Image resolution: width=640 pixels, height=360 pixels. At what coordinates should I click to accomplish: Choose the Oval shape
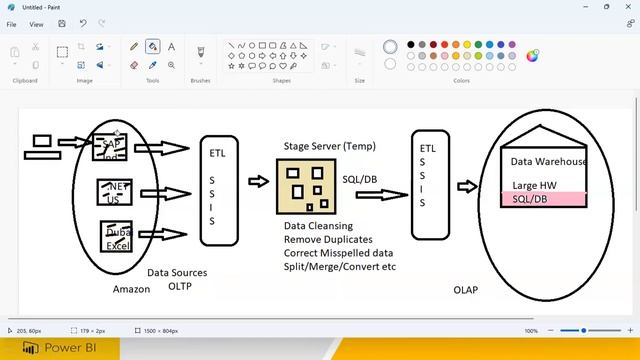coord(252,45)
